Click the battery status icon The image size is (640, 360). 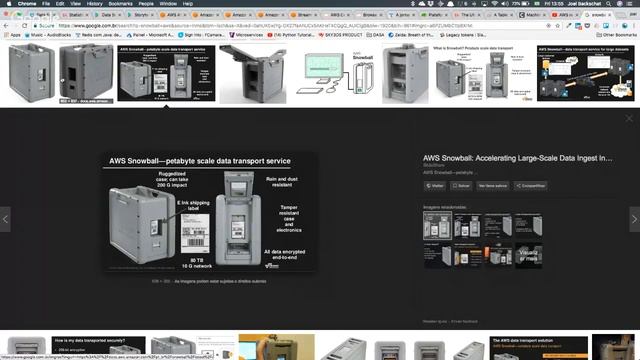click(x=525, y=4)
